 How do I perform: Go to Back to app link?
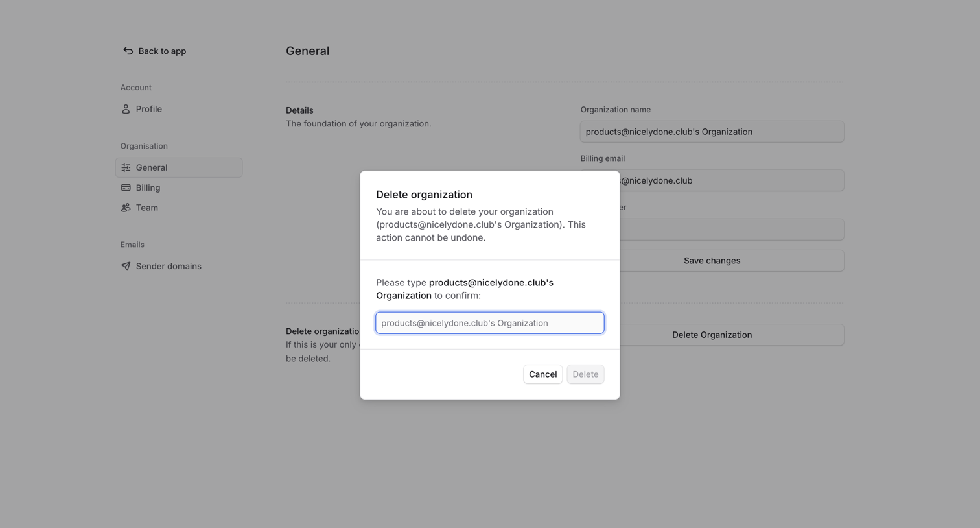[x=155, y=51]
